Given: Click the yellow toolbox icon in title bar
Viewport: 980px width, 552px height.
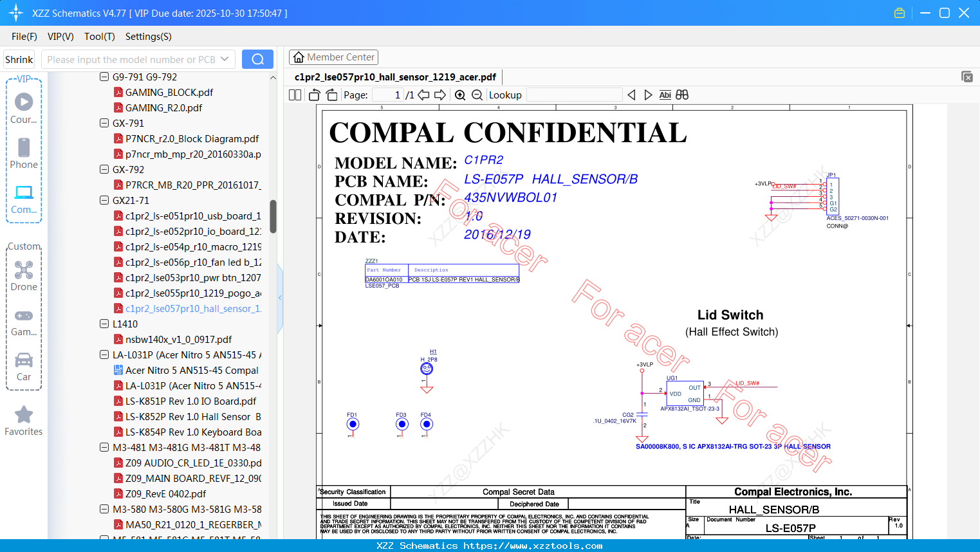Looking at the screenshot, I should coord(900,13).
